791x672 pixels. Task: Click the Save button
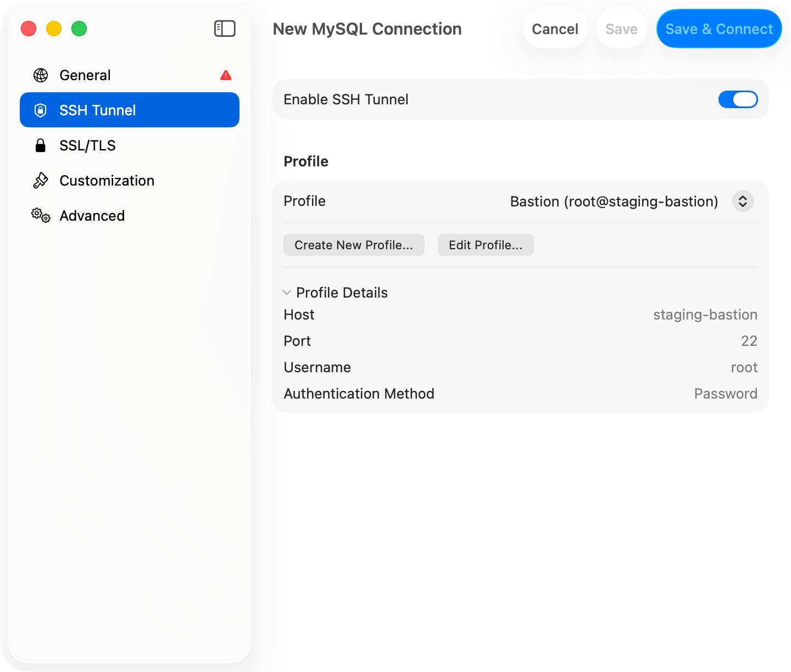click(621, 29)
